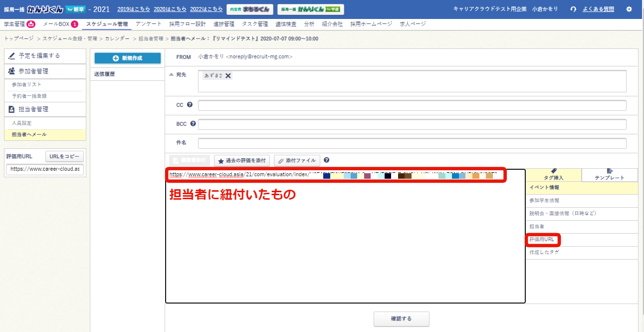Screen dimensions: 644x332
Task: Open the テンプレート panel icon
Action: coord(610,175)
